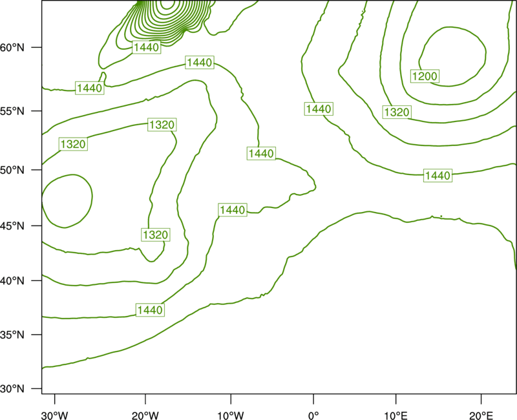Click the 1440 label near 57°N on the left
The width and height of the screenshot is (517, 420).
[90, 88]
